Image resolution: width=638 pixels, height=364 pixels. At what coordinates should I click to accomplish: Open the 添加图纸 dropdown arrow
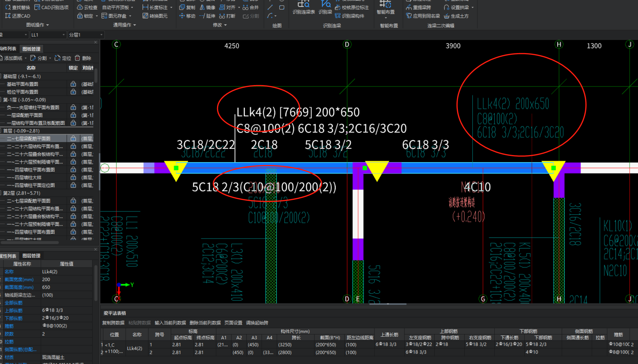coord(25,58)
